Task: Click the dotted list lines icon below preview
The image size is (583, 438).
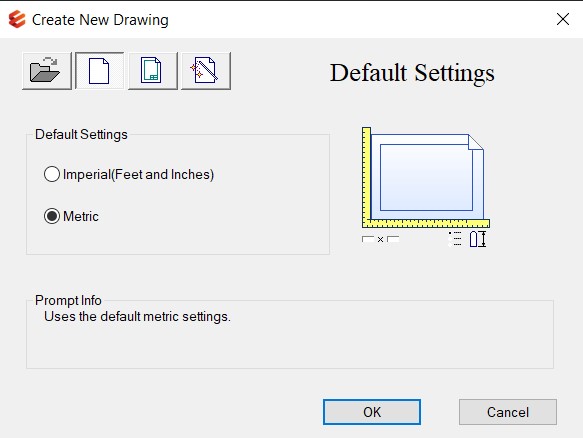Action: click(455, 239)
